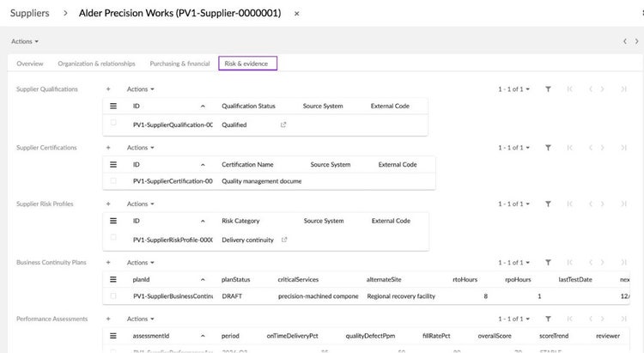Expand the Supplier Risk Profiles Actions menu
The width and height of the screenshot is (644, 353).
(x=141, y=204)
